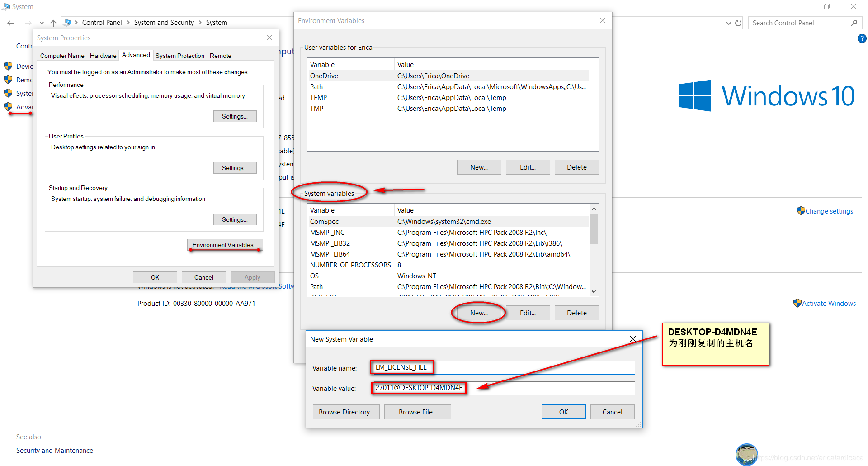The width and height of the screenshot is (868, 466).
Task: Select the NUMBER_OF_PROCESSORS system variable row
Action: click(x=448, y=265)
